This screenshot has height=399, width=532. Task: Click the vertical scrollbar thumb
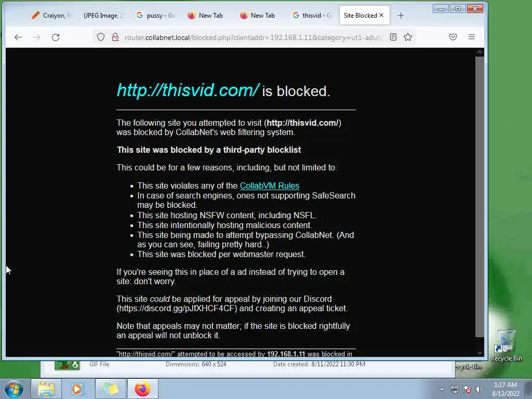tap(480, 197)
